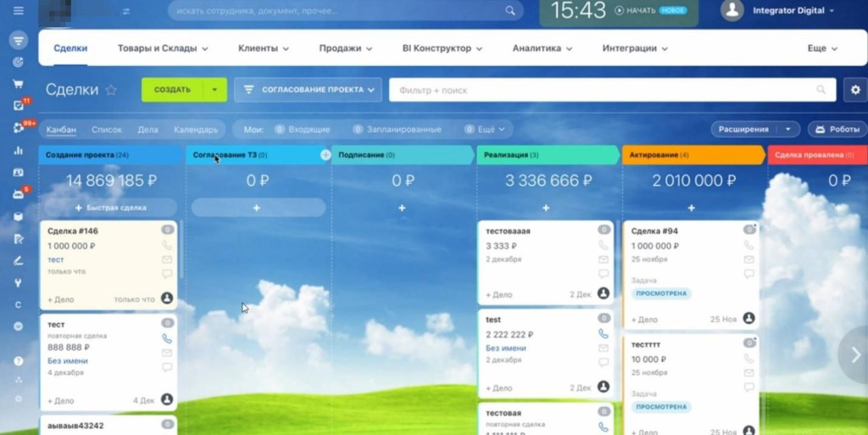
Task: Open the hamburger menu in the sidebar
Action: click(x=19, y=11)
